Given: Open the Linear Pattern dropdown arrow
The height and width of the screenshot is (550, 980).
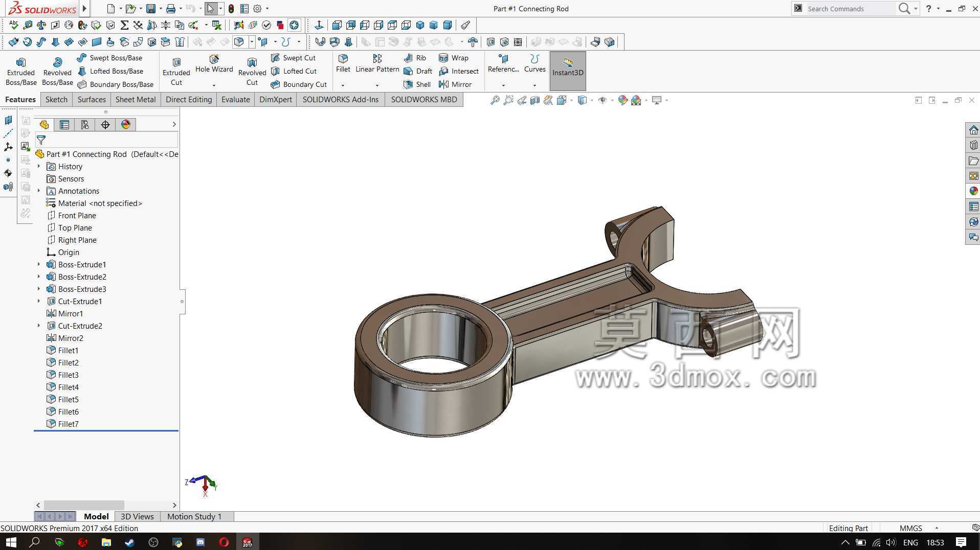Looking at the screenshot, I should click(x=377, y=85).
